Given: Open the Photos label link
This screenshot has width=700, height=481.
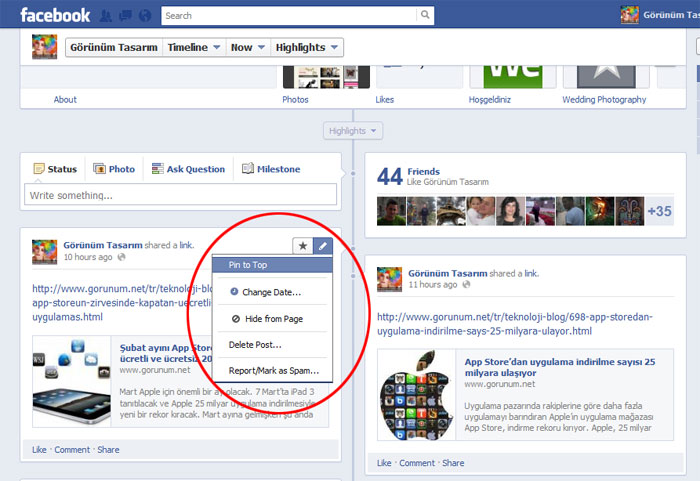Looking at the screenshot, I should tap(295, 100).
